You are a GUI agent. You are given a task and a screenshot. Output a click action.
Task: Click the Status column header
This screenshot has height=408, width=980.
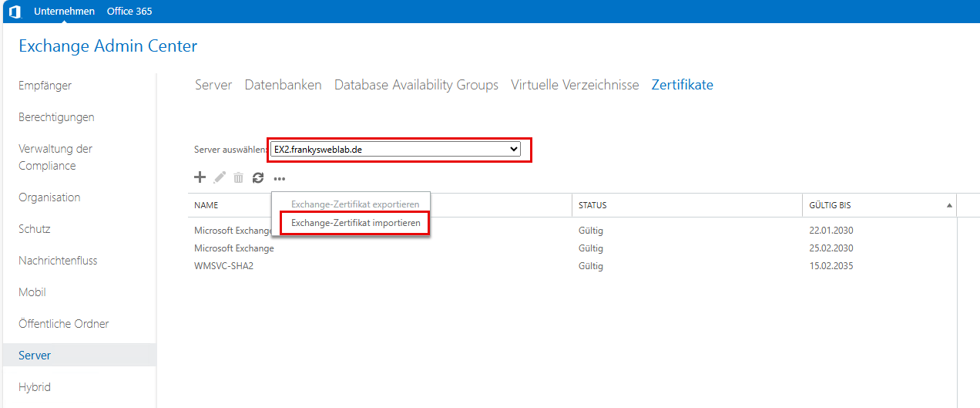592,206
